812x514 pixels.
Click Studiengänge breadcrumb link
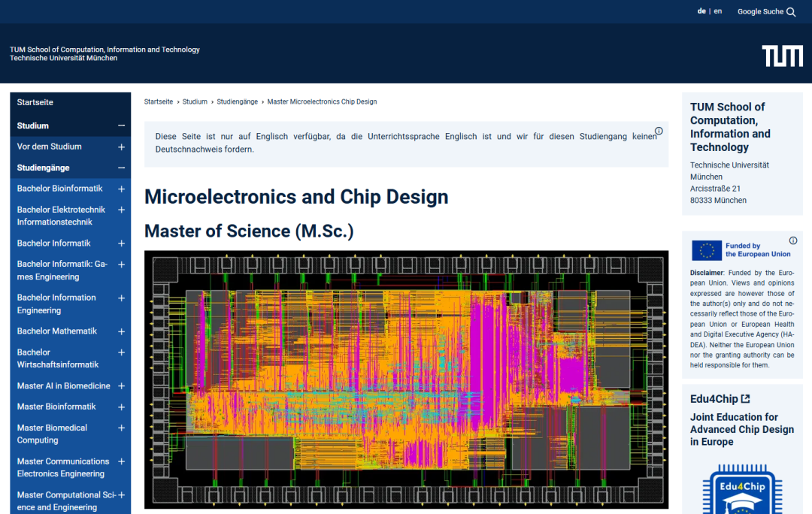[237, 101]
